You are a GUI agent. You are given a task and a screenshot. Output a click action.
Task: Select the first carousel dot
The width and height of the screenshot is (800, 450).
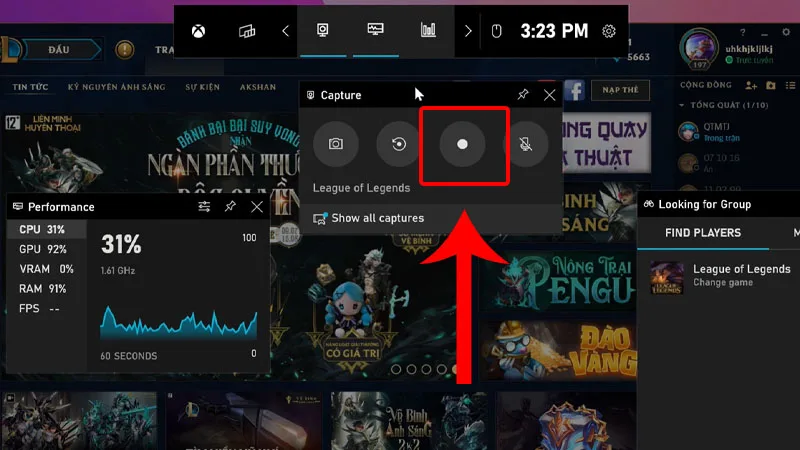tap(396, 369)
